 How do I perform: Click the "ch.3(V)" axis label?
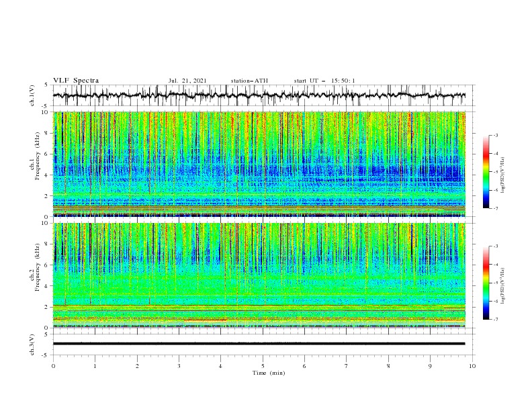click(x=32, y=345)
